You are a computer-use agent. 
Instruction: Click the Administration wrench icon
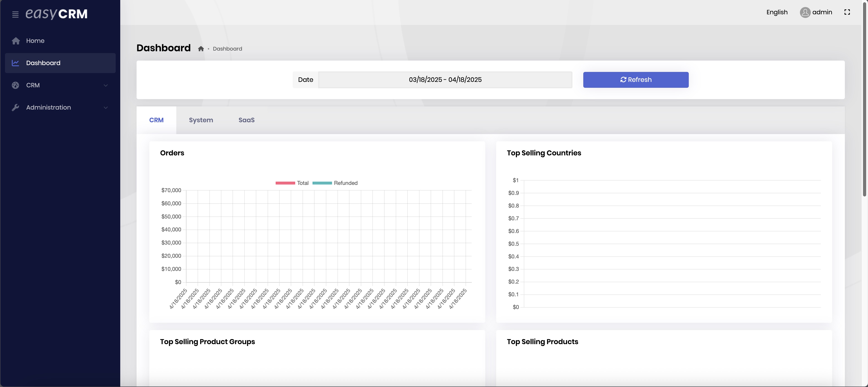point(15,108)
